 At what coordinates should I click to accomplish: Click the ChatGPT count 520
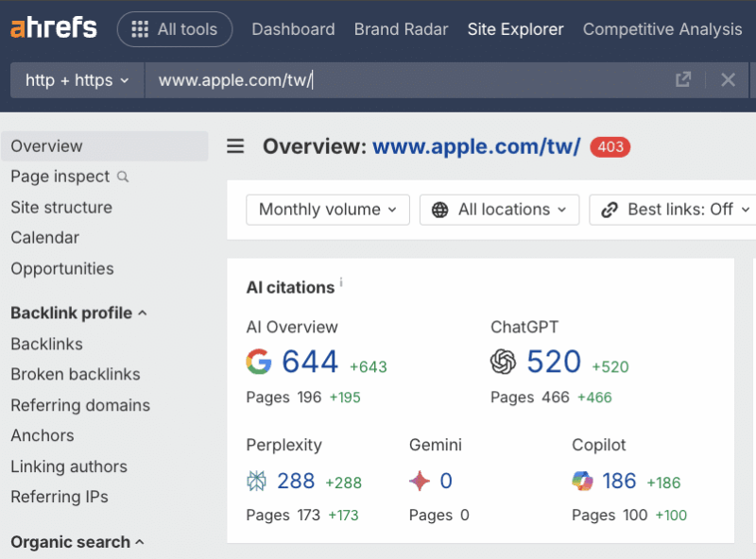(554, 362)
